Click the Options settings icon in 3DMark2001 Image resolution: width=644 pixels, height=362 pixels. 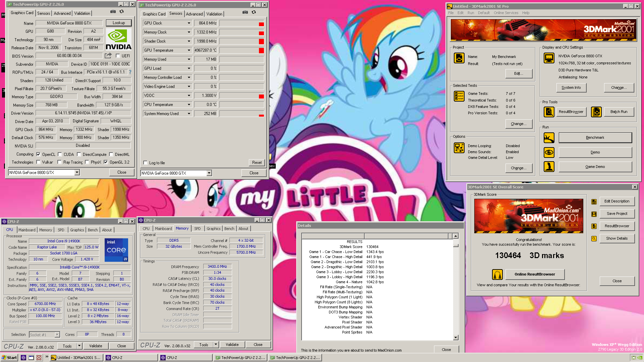click(x=459, y=148)
